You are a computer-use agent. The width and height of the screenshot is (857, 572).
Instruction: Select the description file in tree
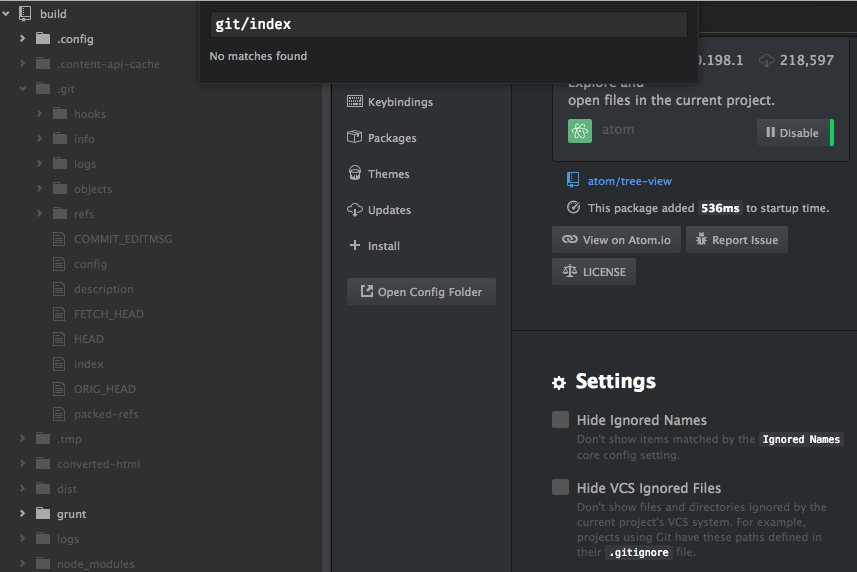pos(104,289)
